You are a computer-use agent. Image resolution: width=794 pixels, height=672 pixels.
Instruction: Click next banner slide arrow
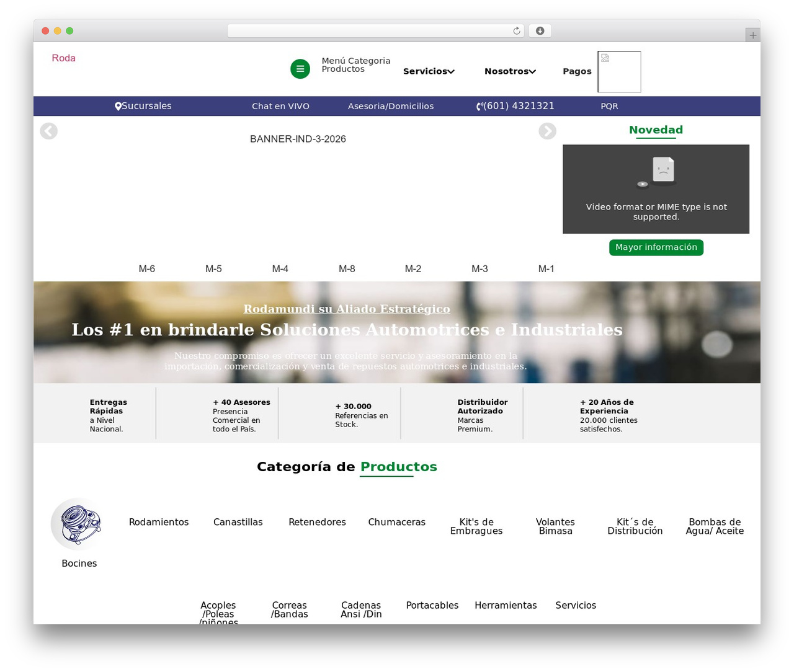click(547, 131)
